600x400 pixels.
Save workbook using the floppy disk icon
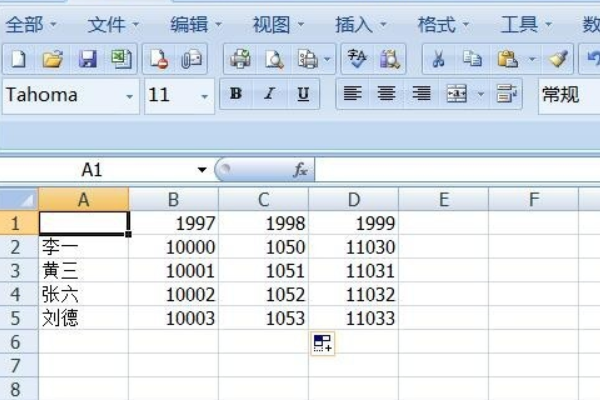point(87,59)
